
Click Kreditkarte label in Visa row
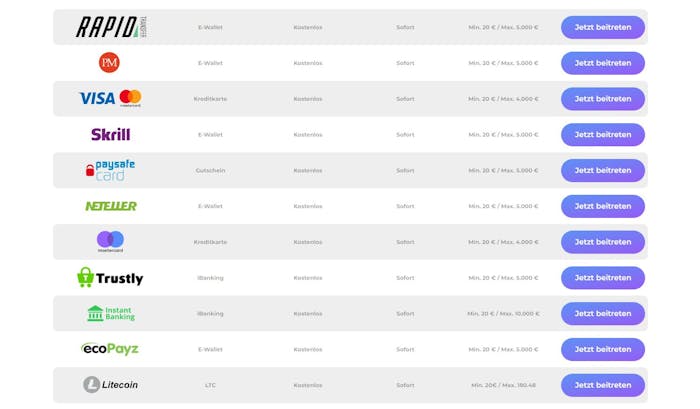coord(210,99)
